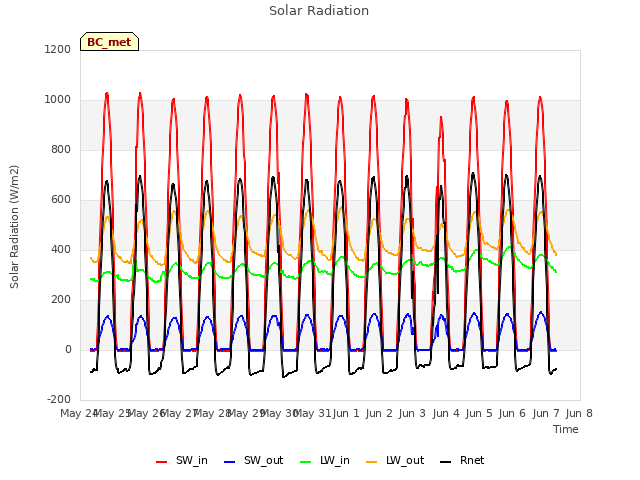Click the 400 y-axis tick label
Image resolution: width=640 pixels, height=480 pixels.
coord(61,249)
